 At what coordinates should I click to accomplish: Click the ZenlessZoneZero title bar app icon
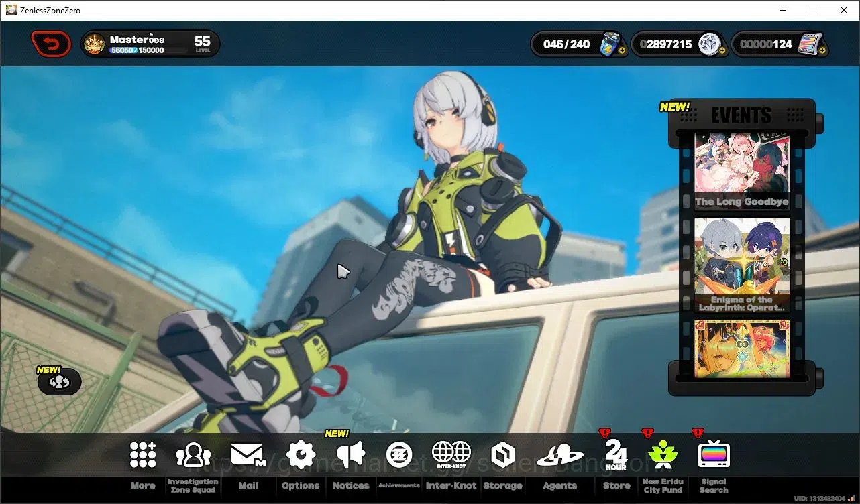11,10
